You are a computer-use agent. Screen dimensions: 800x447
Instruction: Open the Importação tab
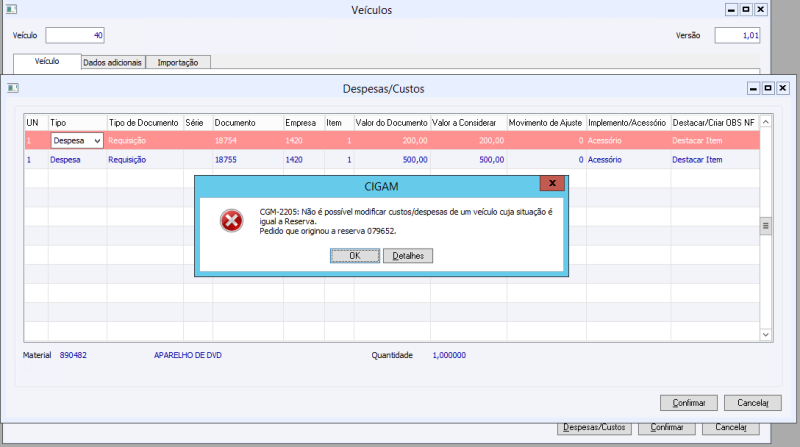178,62
